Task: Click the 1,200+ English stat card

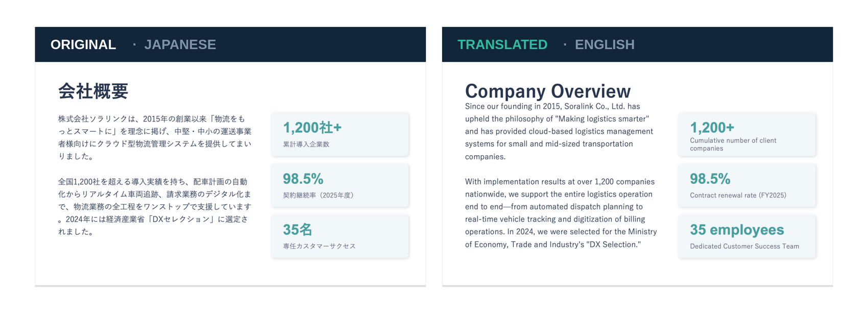Action: pyautogui.click(x=747, y=134)
